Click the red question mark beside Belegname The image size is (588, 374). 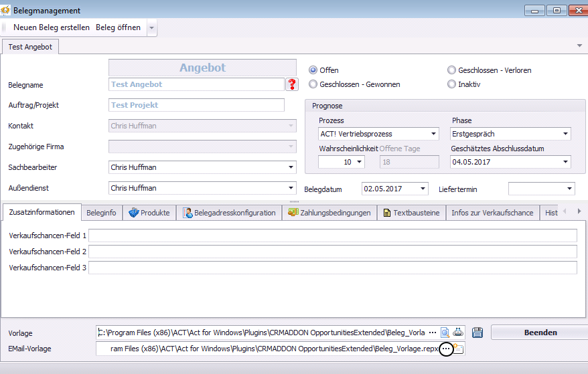click(x=292, y=84)
